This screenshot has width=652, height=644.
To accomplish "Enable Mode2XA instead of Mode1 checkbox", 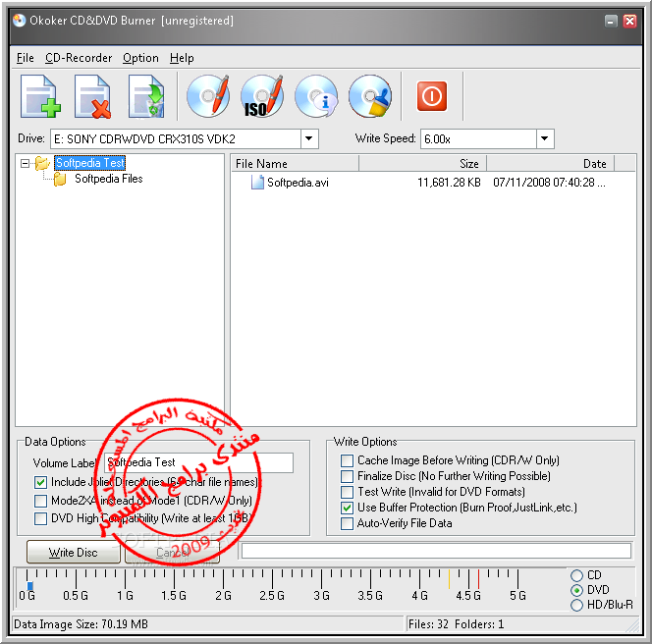I will [x=40, y=501].
